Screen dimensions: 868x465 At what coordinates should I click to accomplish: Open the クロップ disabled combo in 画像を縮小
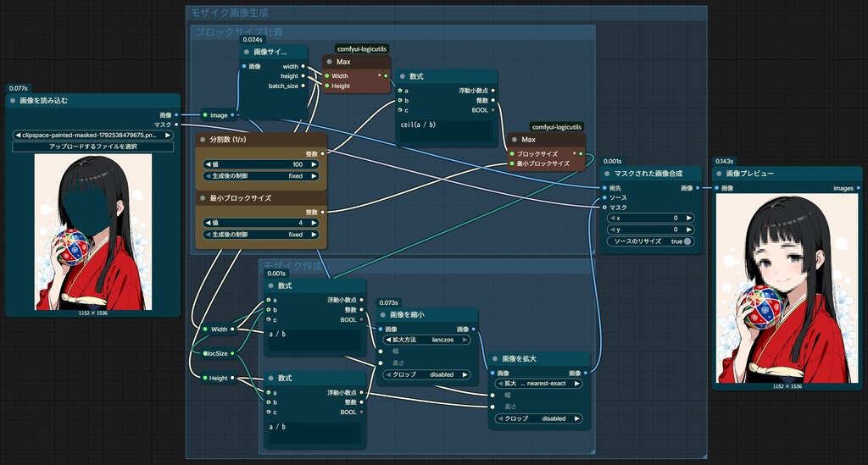(x=427, y=374)
